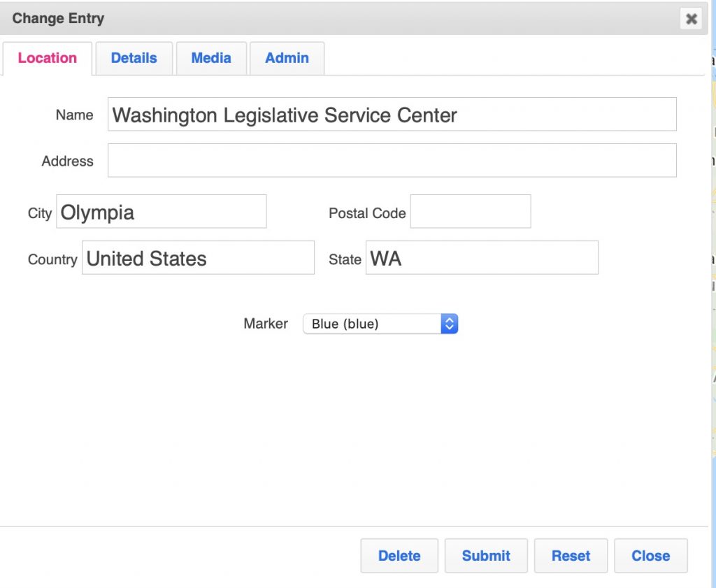Click the City field containing Olympia

(x=162, y=212)
